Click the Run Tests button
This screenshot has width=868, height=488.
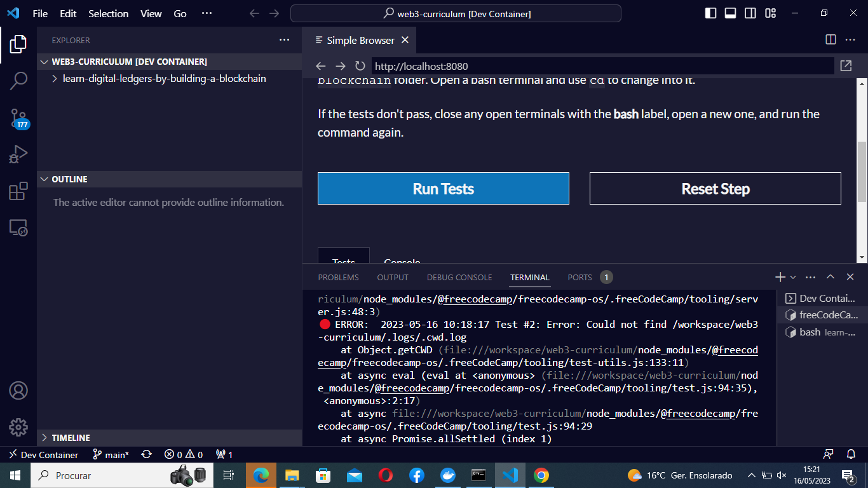point(443,188)
